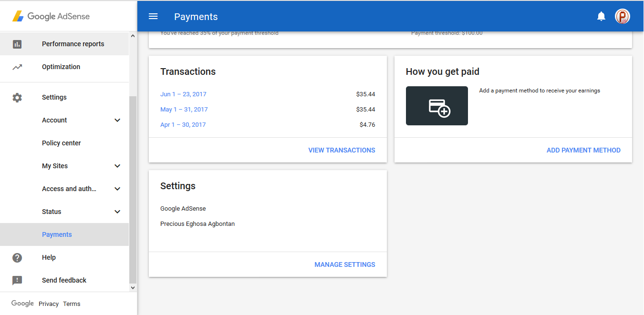Open the Jun 1 – 23, 2017 transaction
Viewport: 644px width, 315px height.
click(x=183, y=94)
